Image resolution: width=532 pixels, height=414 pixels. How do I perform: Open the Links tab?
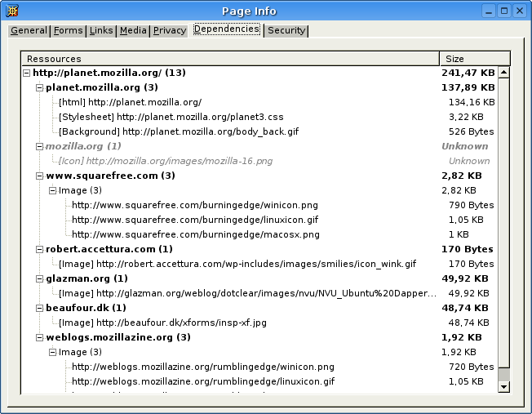[101, 30]
